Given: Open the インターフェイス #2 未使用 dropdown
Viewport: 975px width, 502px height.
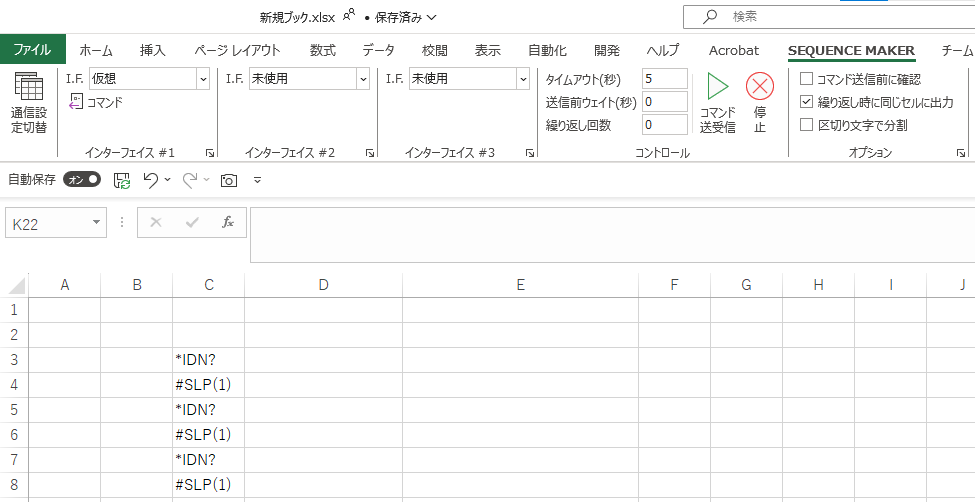Looking at the screenshot, I should click(x=363, y=79).
